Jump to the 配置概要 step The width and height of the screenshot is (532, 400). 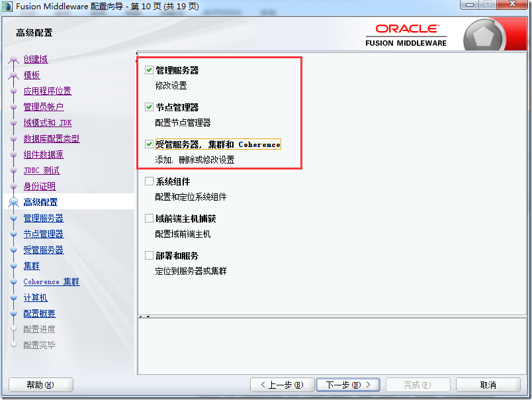coord(39,314)
